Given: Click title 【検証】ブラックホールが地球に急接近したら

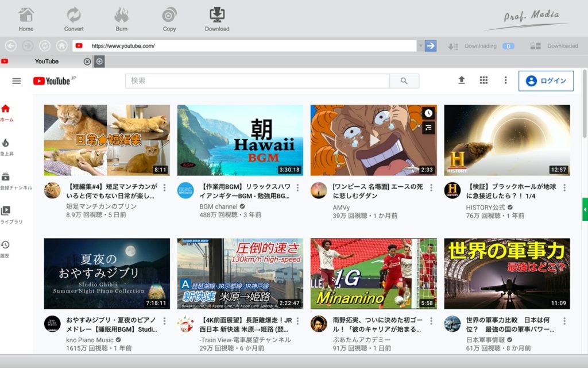Looking at the screenshot, I should point(511,191).
